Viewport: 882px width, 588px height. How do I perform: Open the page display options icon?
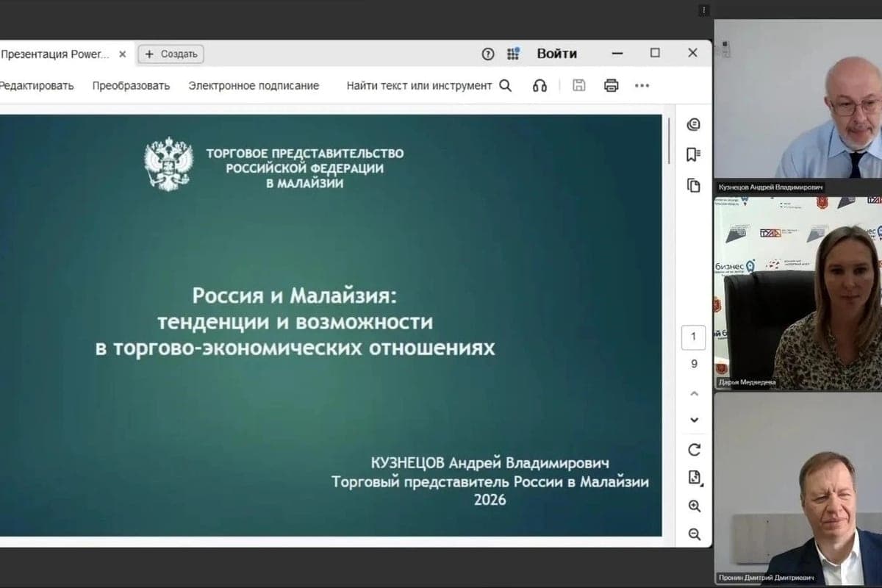694,478
